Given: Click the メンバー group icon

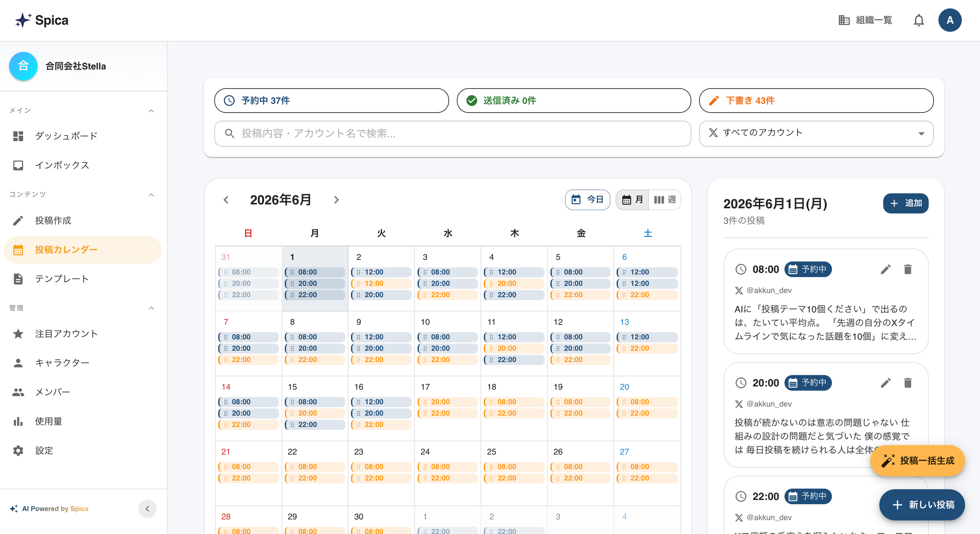Looking at the screenshot, I should [18, 392].
